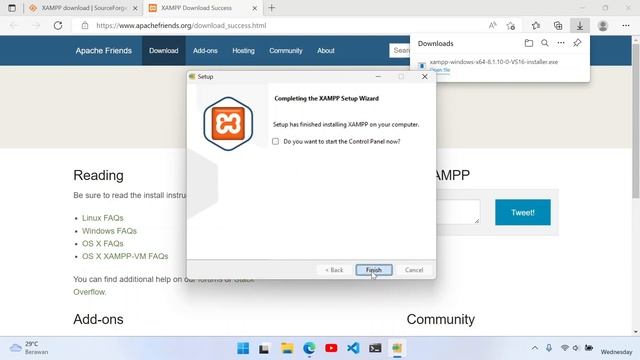Close the SourceForge browser tab

(135, 8)
